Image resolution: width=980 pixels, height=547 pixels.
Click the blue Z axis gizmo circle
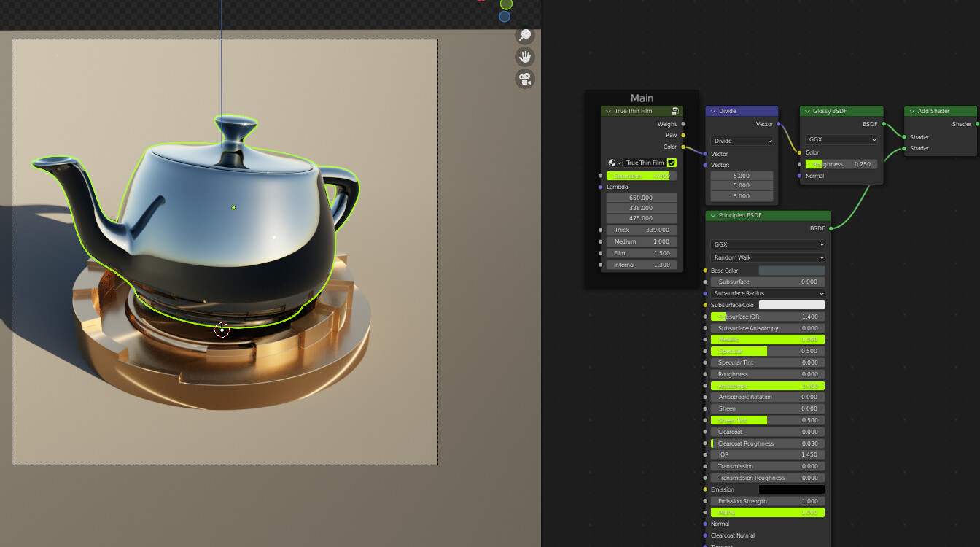[505, 16]
